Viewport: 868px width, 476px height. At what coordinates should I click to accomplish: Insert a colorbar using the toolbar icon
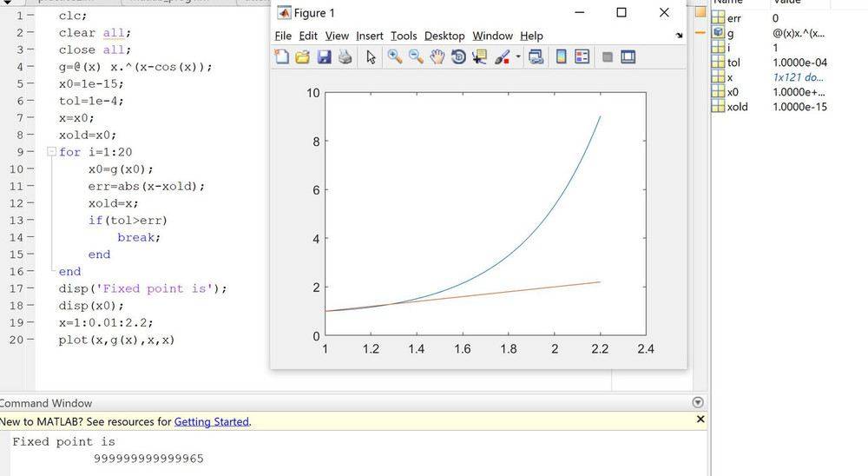pos(561,57)
